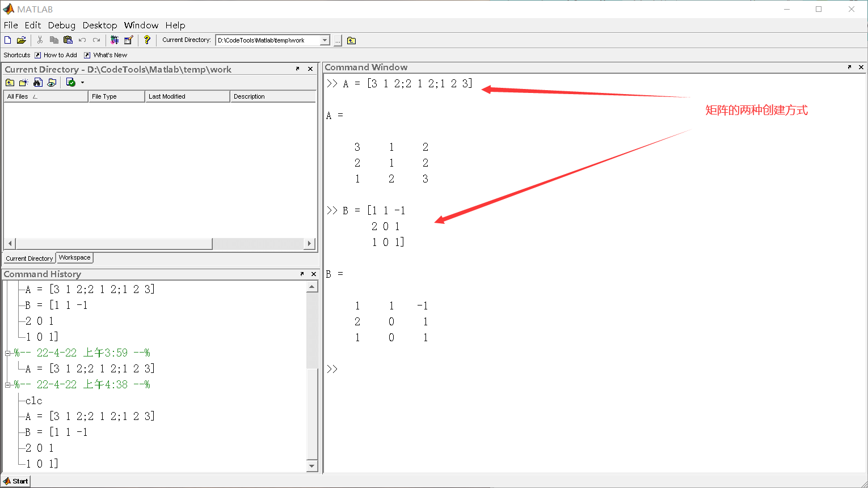Toggle file preview eye-folder icon
This screenshot has width=868, height=488.
click(x=52, y=83)
